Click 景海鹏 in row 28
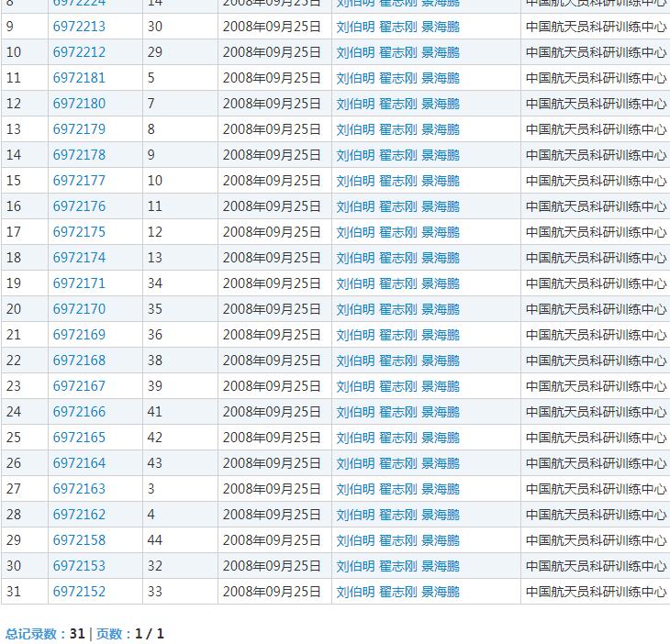Image resolution: width=670 pixels, height=644 pixels. (x=441, y=515)
